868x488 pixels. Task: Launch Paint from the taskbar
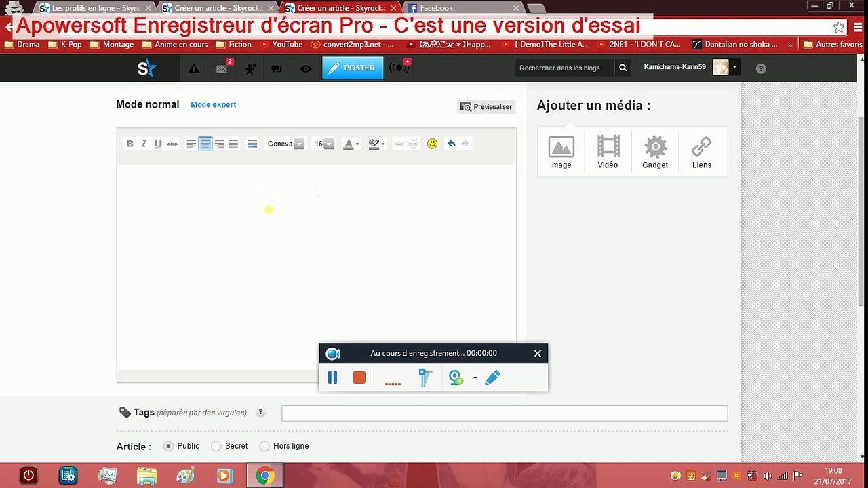[186, 476]
